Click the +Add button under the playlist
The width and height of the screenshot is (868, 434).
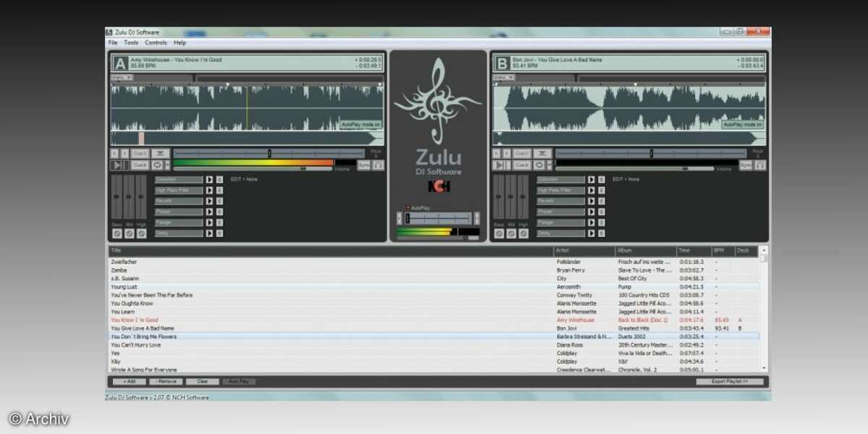129,381
